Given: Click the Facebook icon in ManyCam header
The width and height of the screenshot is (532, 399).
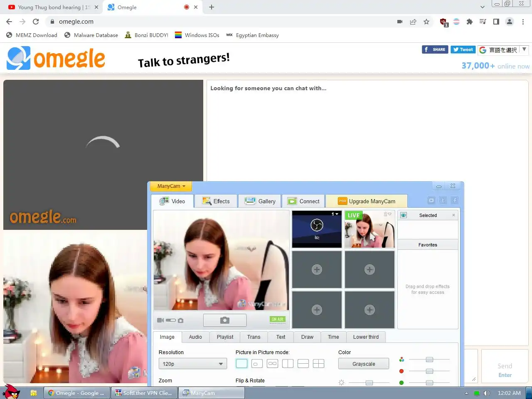Looking at the screenshot, I should point(455,200).
